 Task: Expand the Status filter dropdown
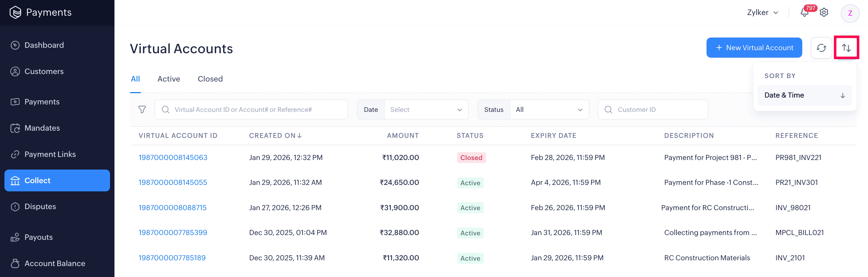point(549,110)
